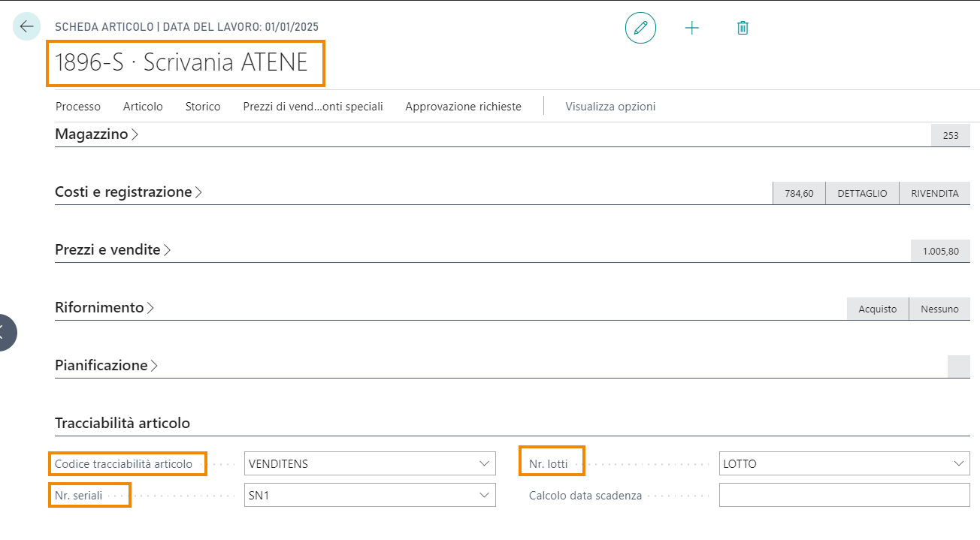Expand the Prezzi e vendite section
Viewport: 980px width, 540px height.
pyautogui.click(x=113, y=250)
